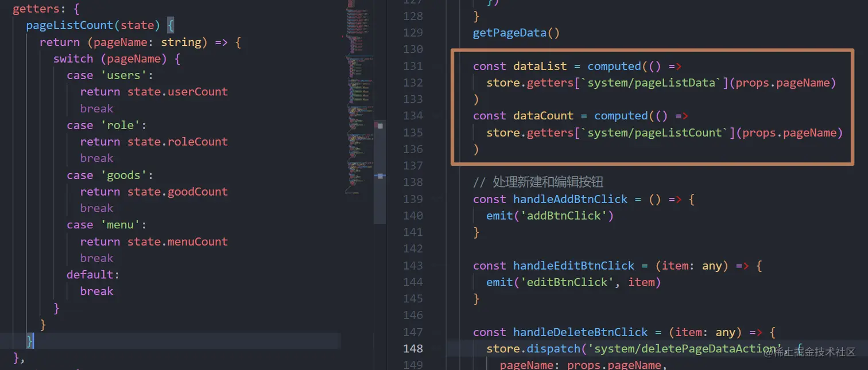Click the 'dataList' constant name
This screenshot has height=370, width=868.
(540, 66)
